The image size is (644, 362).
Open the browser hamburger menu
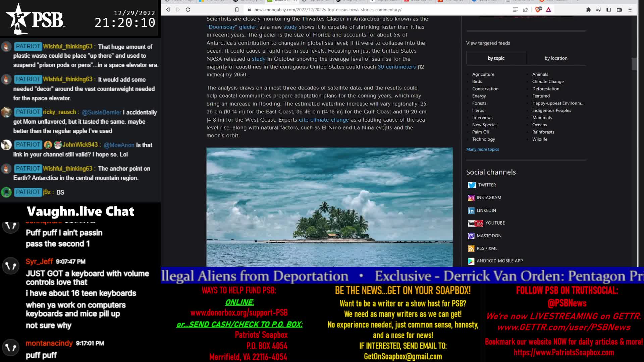(630, 10)
